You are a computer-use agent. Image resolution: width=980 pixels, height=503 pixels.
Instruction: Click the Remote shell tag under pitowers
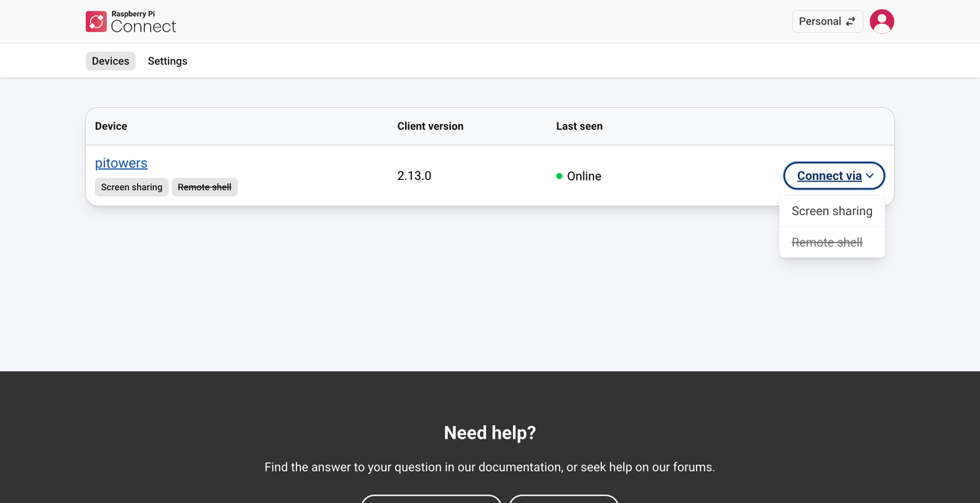tap(204, 187)
